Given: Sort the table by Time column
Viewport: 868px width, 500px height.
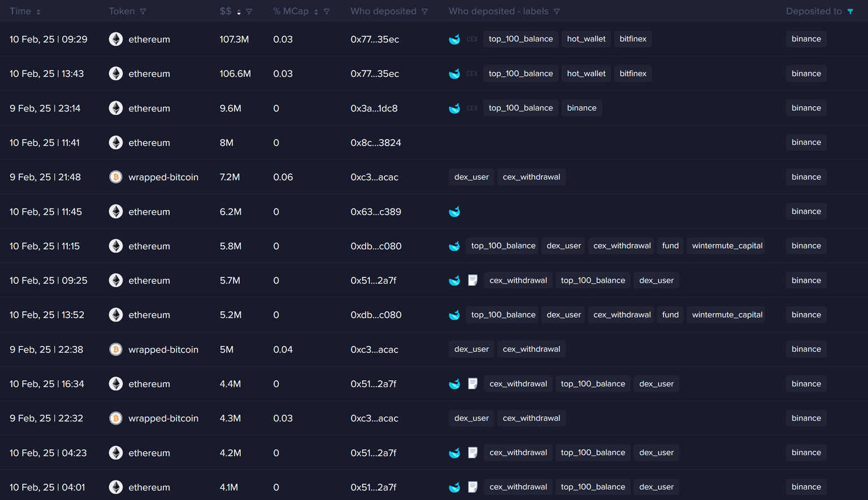Looking at the screenshot, I should click(x=38, y=12).
